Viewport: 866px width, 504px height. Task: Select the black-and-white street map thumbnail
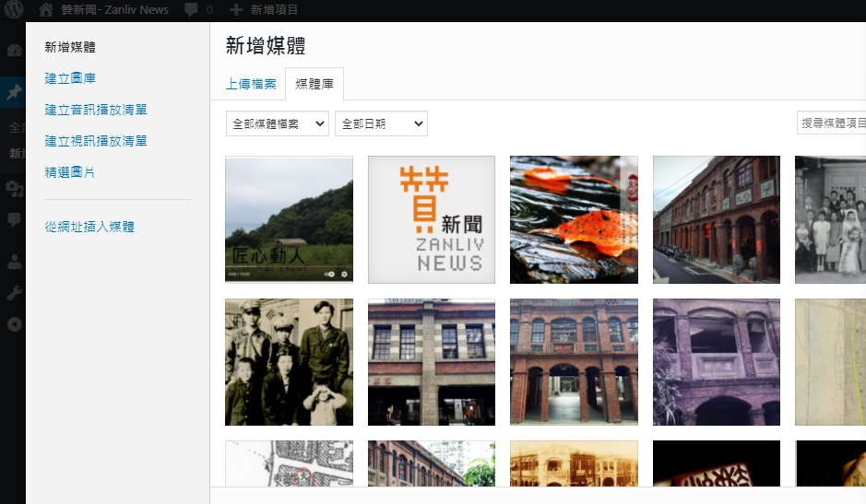tap(289, 463)
